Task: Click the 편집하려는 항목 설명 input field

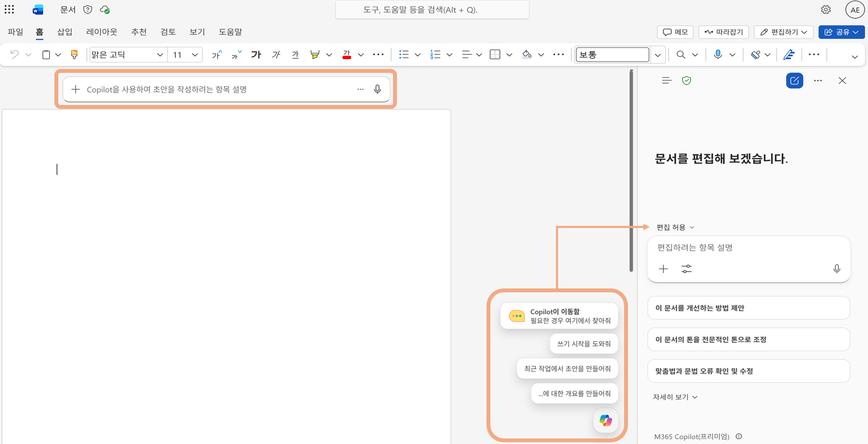Action: (748, 248)
